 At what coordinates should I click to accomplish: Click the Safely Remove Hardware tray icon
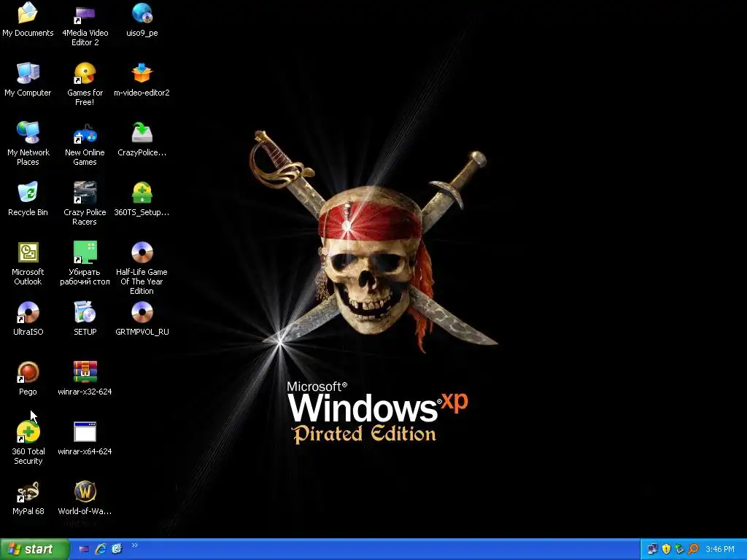680,550
